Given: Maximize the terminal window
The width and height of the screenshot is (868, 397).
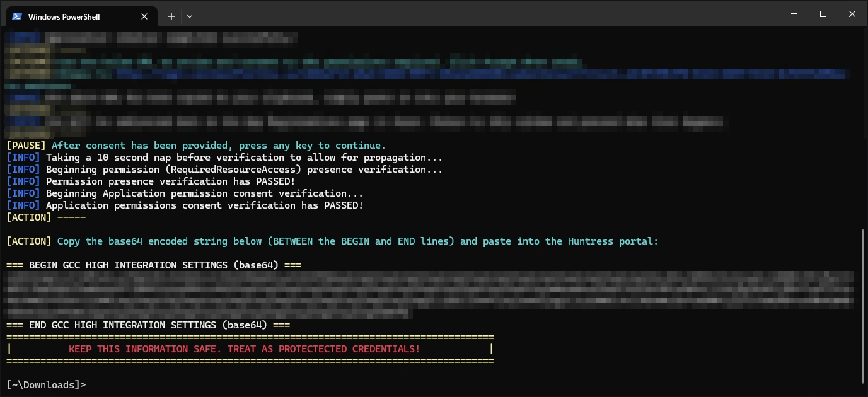Looking at the screenshot, I should (x=823, y=14).
